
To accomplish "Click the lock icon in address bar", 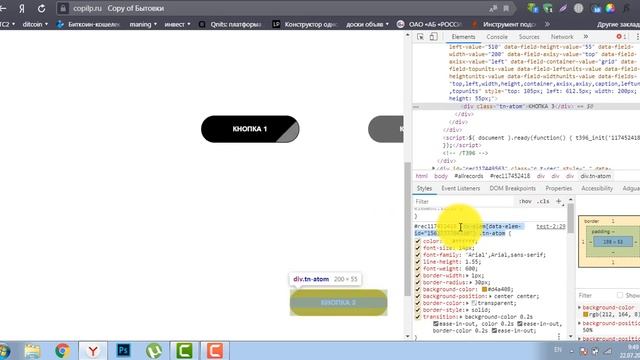I will 63,8.
